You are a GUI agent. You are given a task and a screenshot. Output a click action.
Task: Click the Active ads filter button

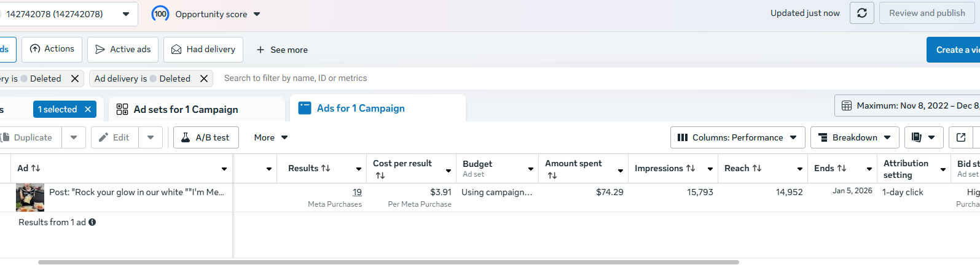123,49
